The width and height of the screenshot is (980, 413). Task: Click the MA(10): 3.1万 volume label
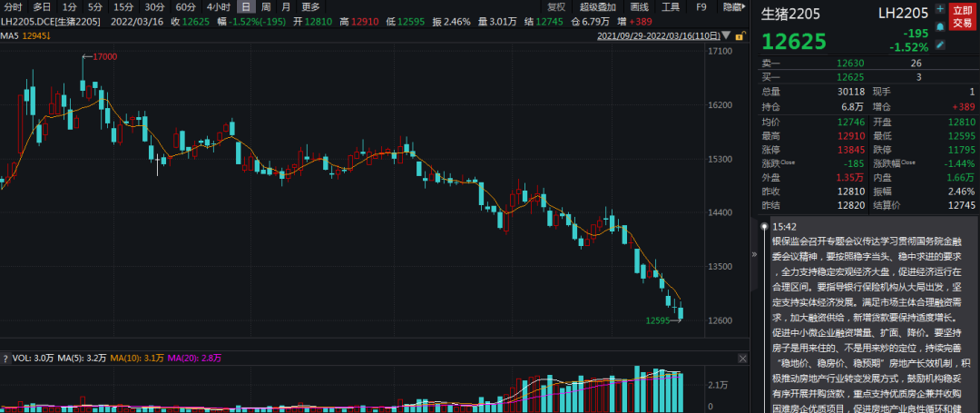(137, 359)
